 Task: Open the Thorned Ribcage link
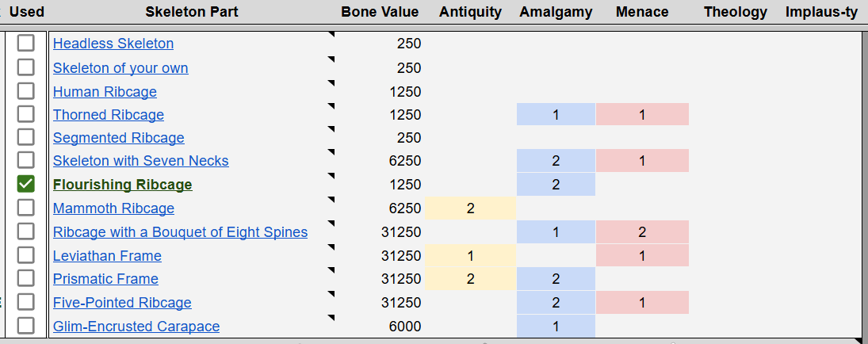coord(109,115)
